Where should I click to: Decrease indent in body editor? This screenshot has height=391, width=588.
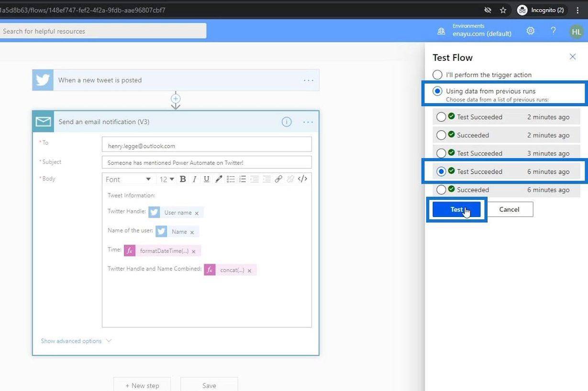click(255, 179)
